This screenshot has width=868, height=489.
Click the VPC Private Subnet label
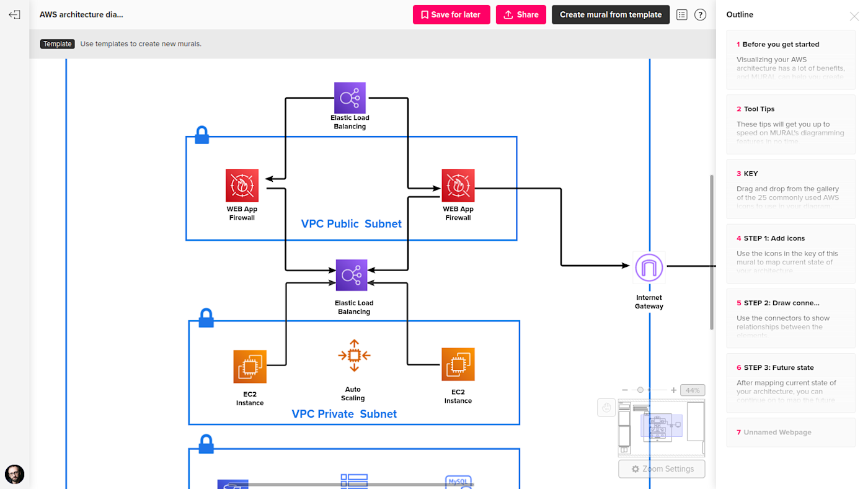coord(344,414)
